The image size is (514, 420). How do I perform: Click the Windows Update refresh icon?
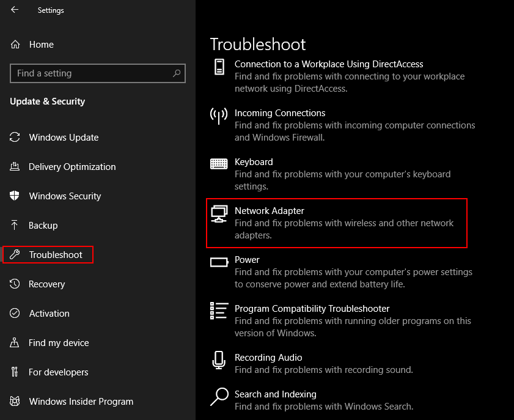pyautogui.click(x=15, y=137)
